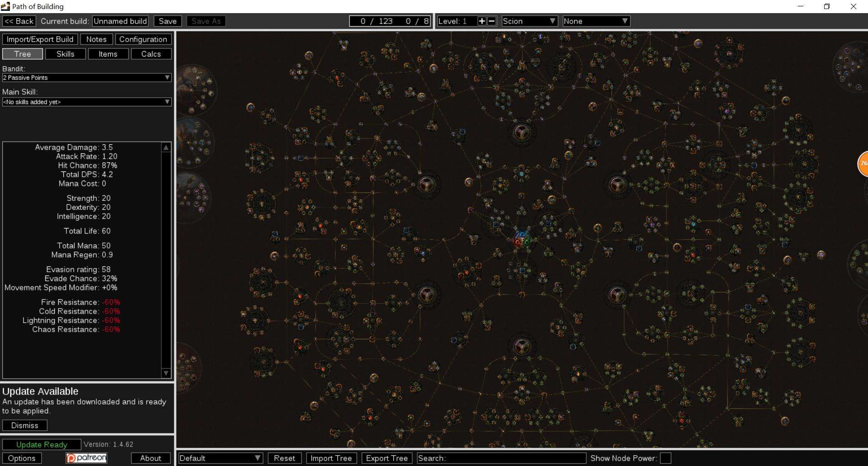Image resolution: width=868 pixels, height=466 pixels.
Task: Click the top jewel socket above Scion start
Action: [x=522, y=133]
